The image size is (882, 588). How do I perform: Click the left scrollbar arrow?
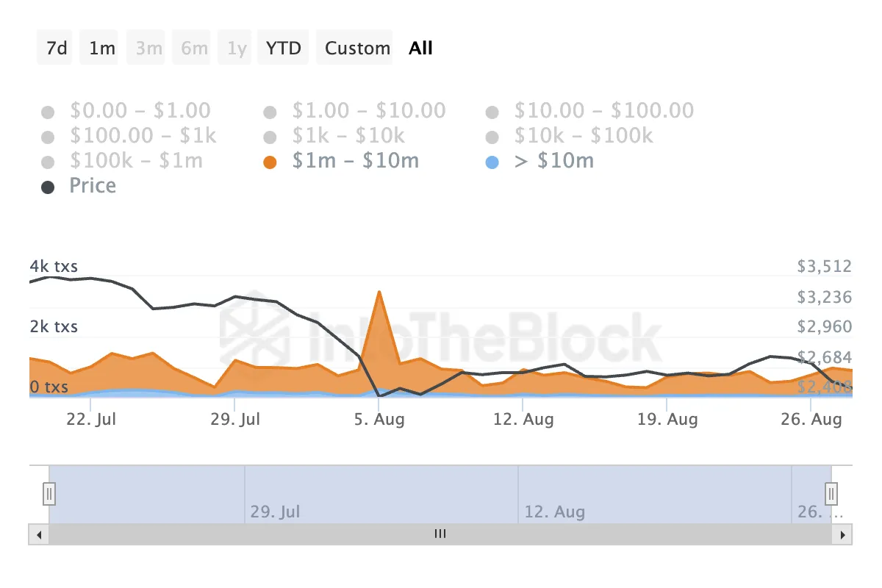39,534
